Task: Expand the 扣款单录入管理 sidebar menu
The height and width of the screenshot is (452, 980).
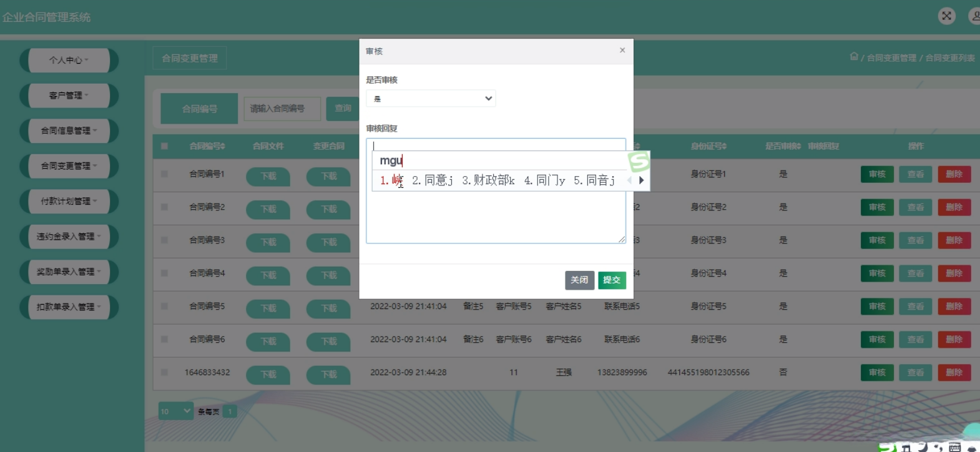Action: [x=69, y=307]
